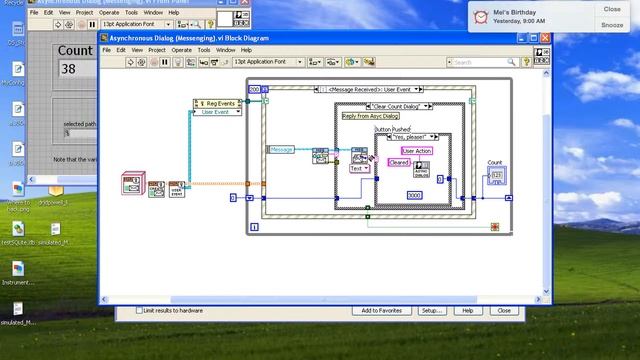This screenshot has height=360, width=640.
Task: Show Context Help in Block Diagram toolbar
Action: coord(527,62)
